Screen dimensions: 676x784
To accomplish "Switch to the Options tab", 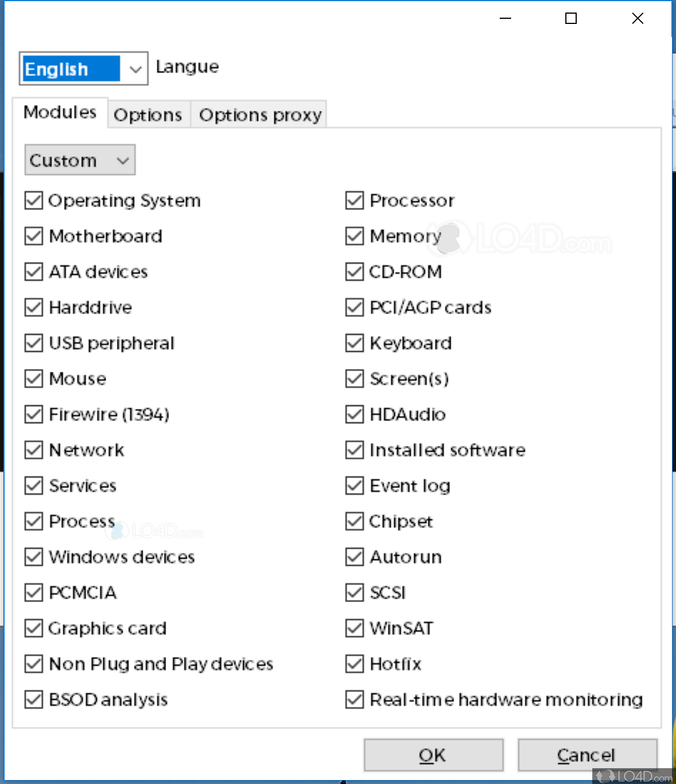I will [148, 115].
